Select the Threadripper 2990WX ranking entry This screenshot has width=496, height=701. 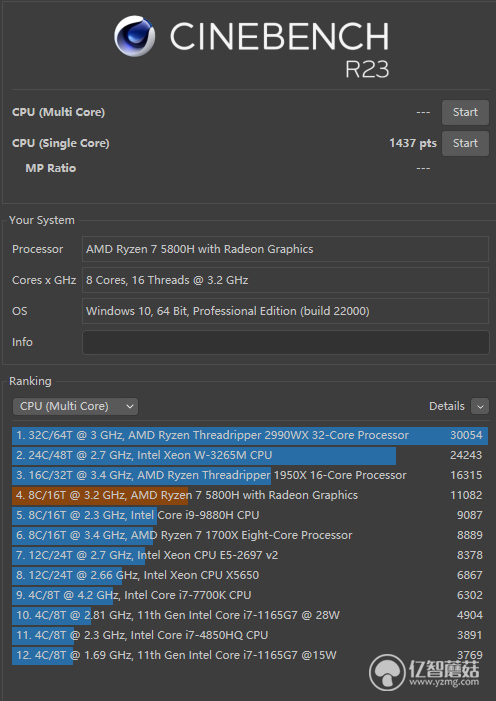(250, 435)
